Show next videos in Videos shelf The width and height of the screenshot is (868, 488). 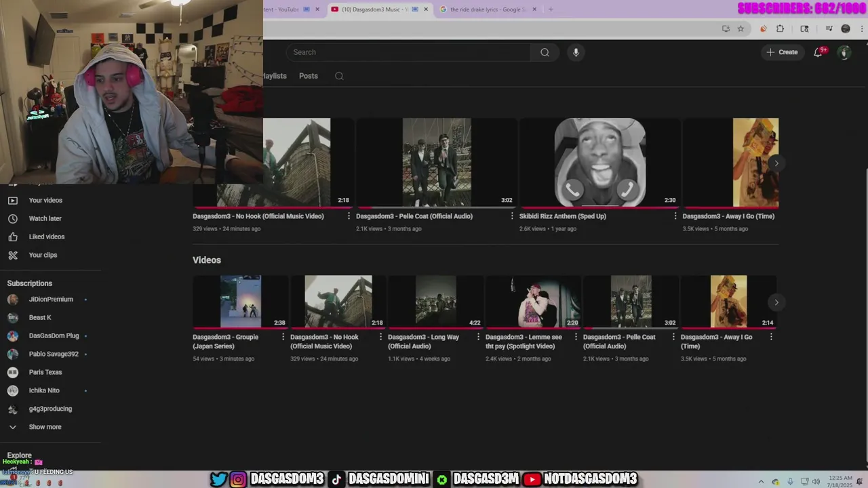click(776, 302)
